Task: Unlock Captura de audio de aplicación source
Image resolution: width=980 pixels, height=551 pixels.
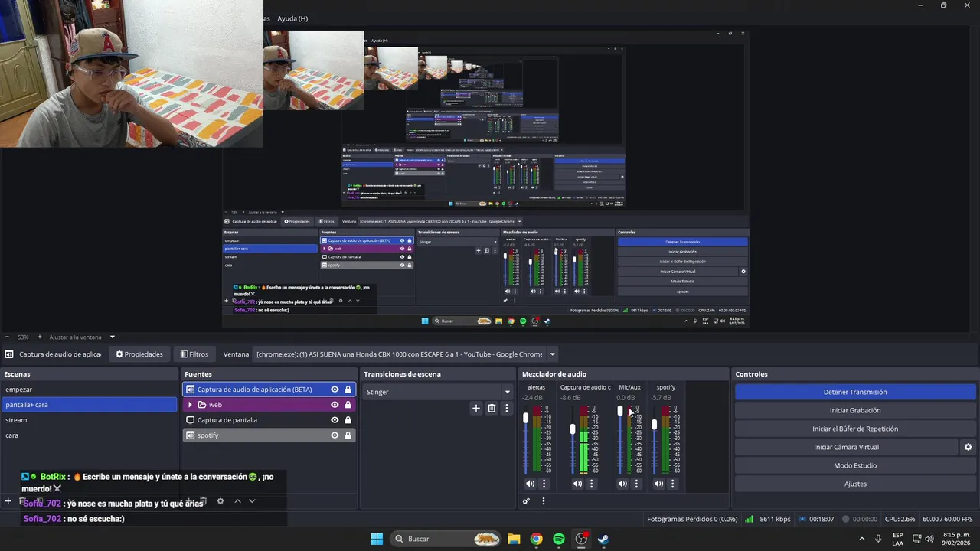Action: tap(348, 390)
